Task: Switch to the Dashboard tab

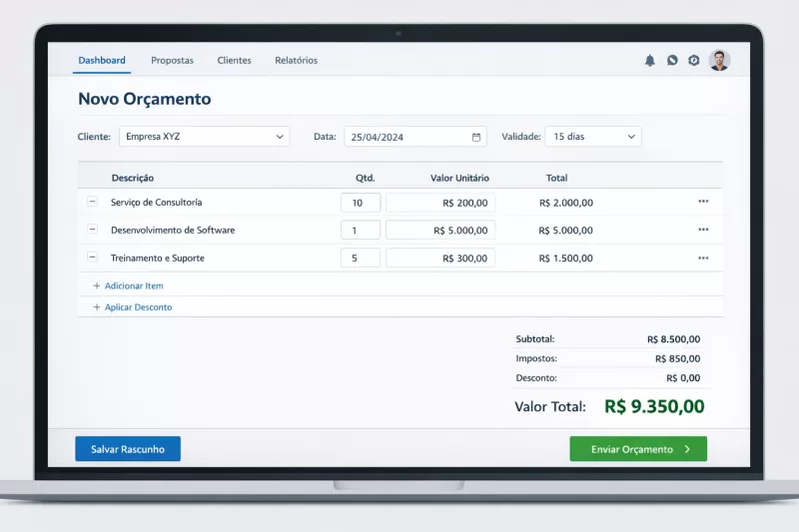Action: [x=102, y=61]
